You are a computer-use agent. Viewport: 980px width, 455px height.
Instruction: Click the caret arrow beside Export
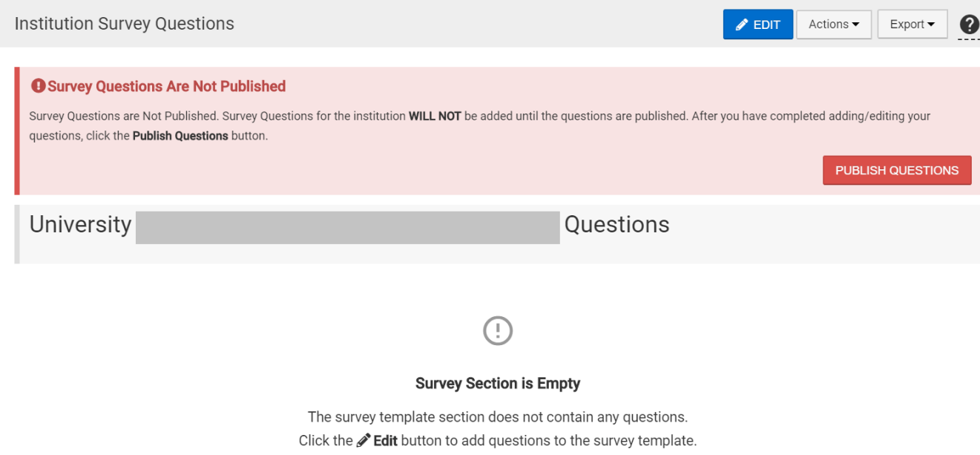[x=932, y=24]
